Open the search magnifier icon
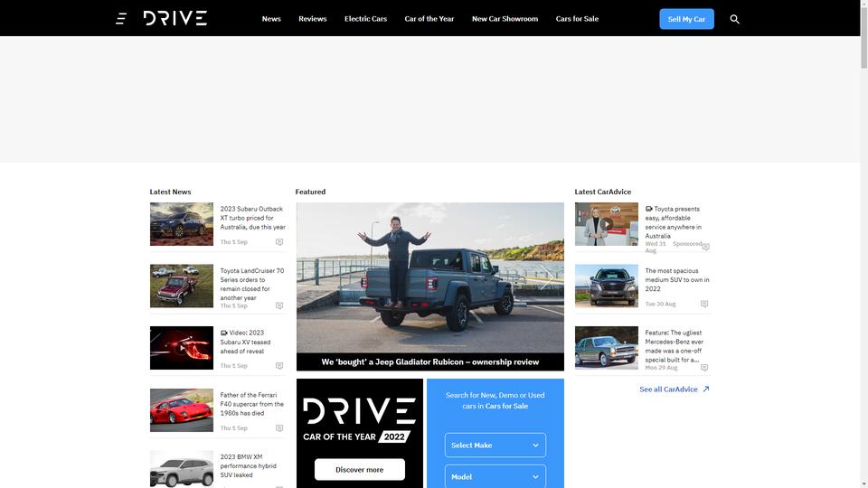This screenshot has height=488, width=868. click(734, 19)
